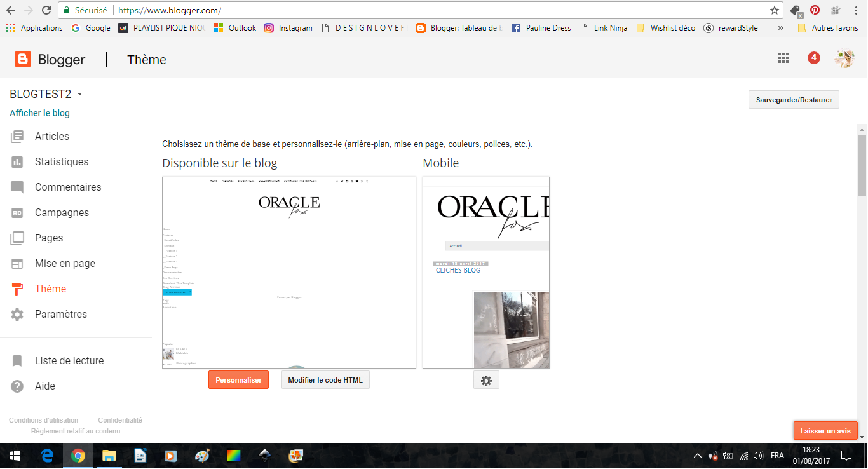Viewport: 868px width, 469px height.
Task: Open the red notifications badge
Action: (x=813, y=58)
